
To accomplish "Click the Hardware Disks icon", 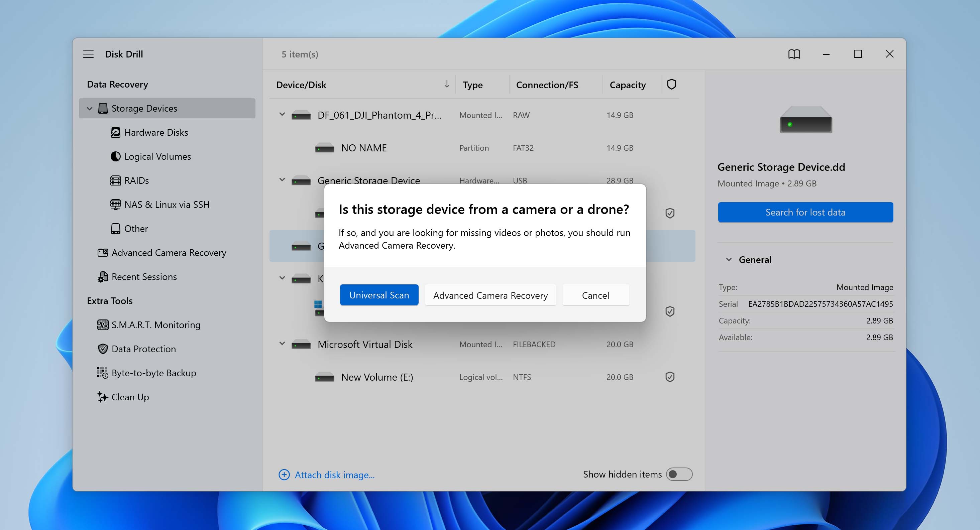I will click(x=115, y=132).
